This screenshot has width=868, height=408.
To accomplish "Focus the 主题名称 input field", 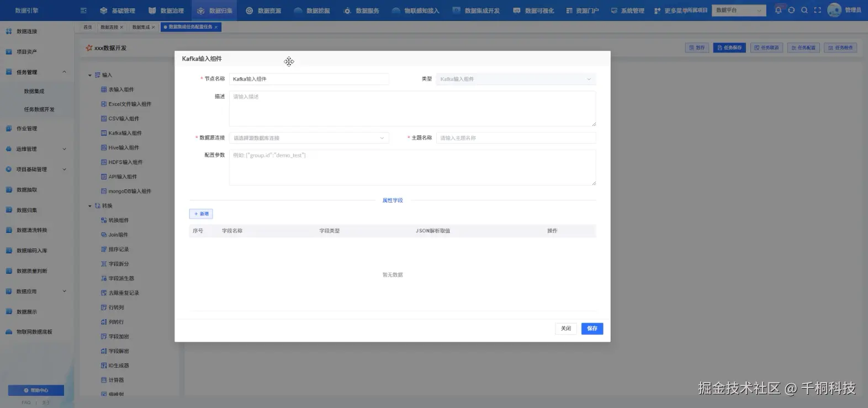I will click(516, 138).
